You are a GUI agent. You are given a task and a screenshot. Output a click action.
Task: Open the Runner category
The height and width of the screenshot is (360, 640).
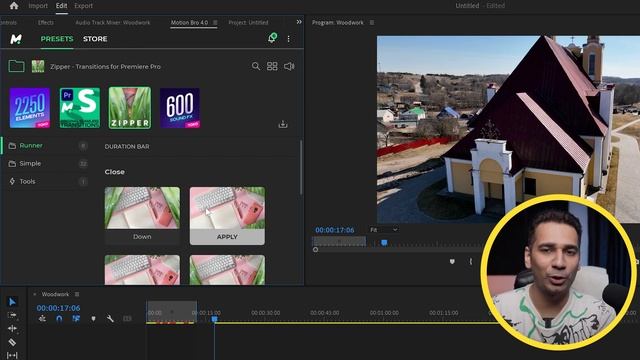tap(45, 146)
